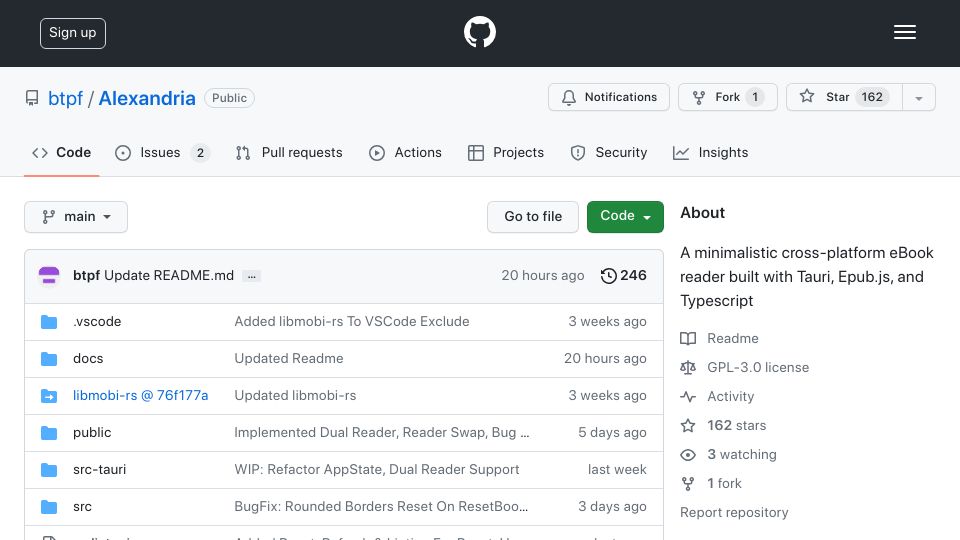The height and width of the screenshot is (540, 960).
Task: Open libmobi-rs @ 76f177a submodule
Action: 140,396
